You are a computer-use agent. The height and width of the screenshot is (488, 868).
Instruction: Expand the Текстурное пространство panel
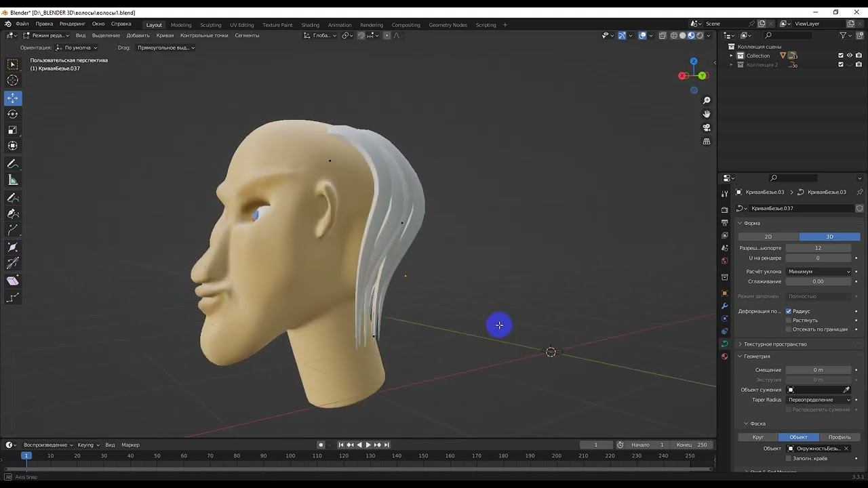click(774, 344)
